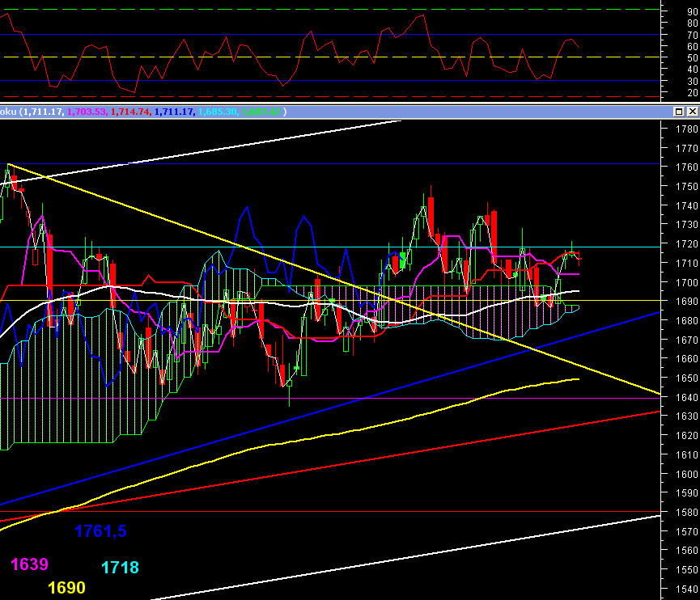Click the 1700 price axis label
The width and height of the screenshot is (700, 600).
[686, 282]
